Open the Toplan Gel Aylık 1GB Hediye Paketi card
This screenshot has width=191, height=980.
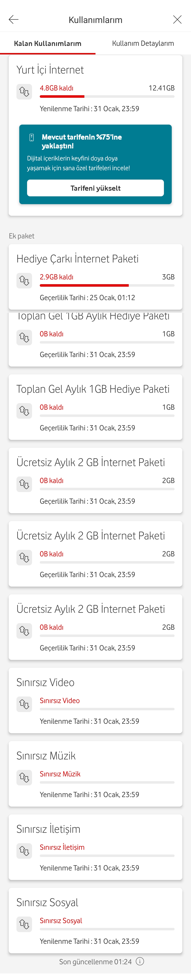pyautogui.click(x=95, y=407)
